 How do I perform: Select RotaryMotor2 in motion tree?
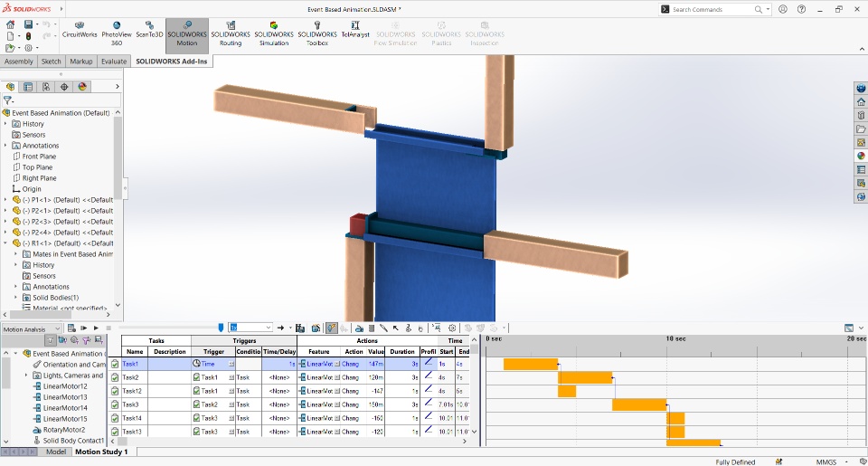pos(59,430)
